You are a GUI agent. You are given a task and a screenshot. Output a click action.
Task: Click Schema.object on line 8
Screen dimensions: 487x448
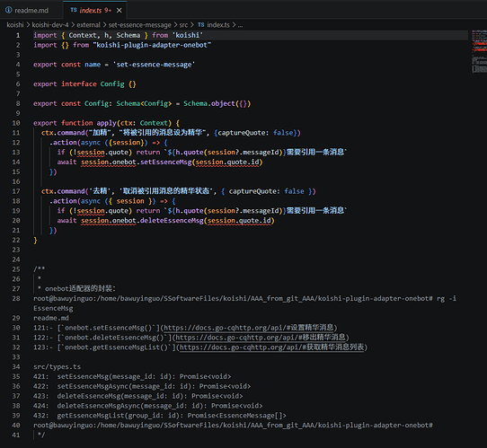point(209,103)
